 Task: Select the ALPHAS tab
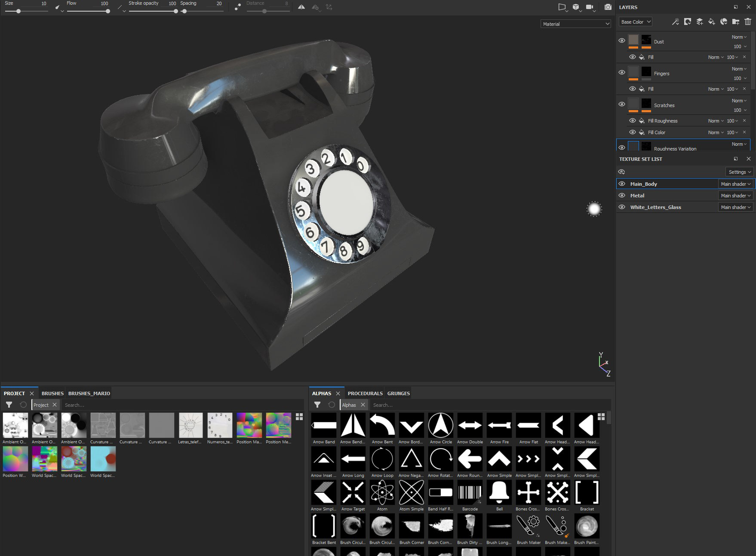coord(322,393)
